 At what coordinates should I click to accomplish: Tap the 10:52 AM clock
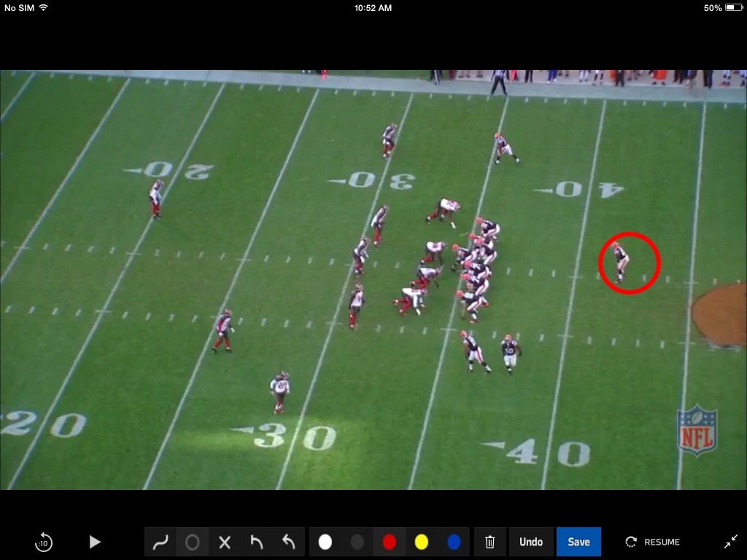pos(373,7)
